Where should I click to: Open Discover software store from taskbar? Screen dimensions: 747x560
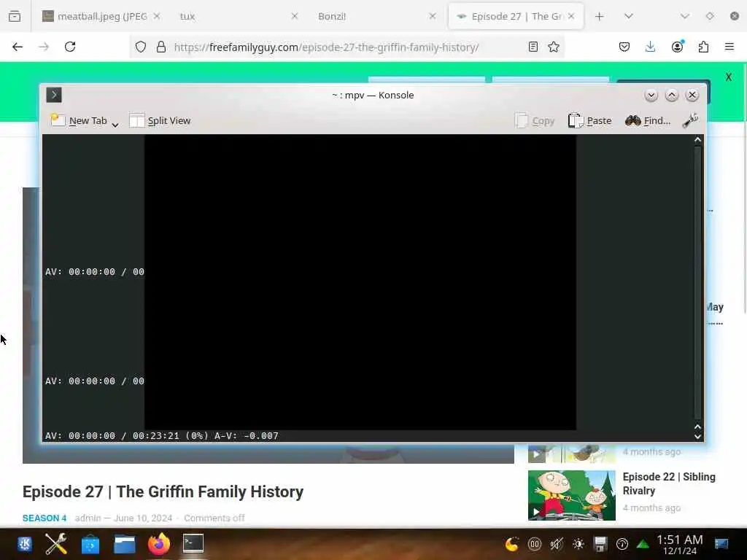[90, 543]
